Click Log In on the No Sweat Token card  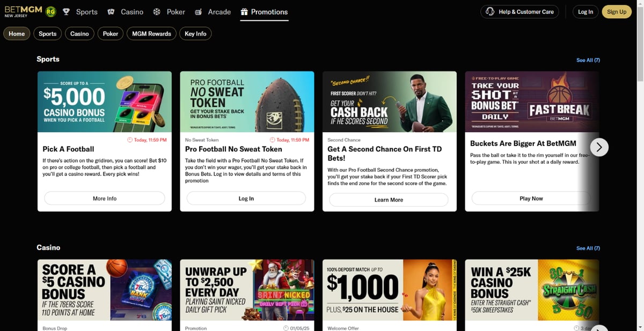pos(246,198)
